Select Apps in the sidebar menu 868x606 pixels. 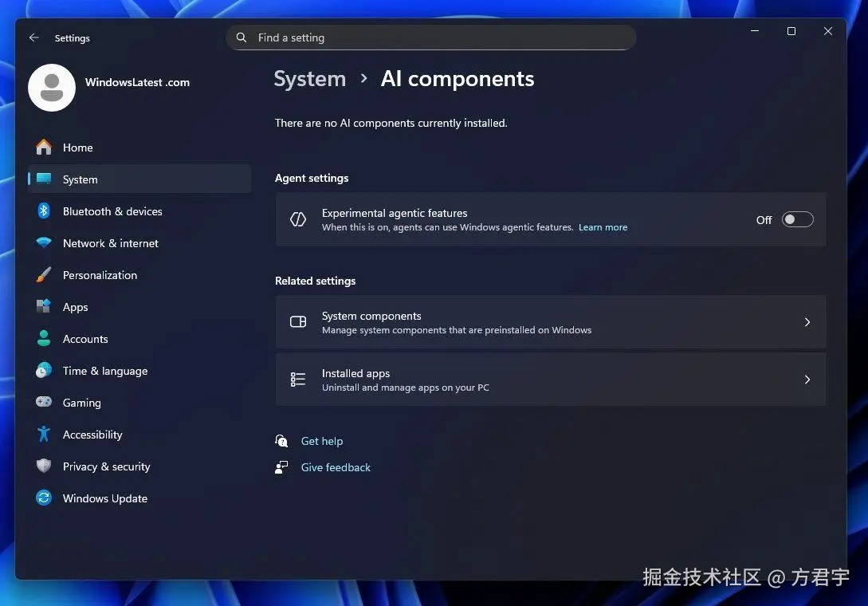tap(76, 307)
